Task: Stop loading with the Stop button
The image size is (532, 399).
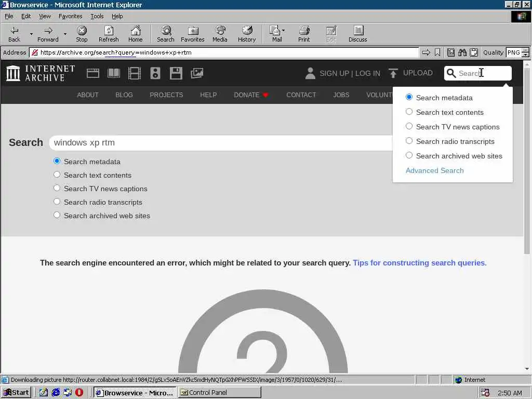Action: 82,34
